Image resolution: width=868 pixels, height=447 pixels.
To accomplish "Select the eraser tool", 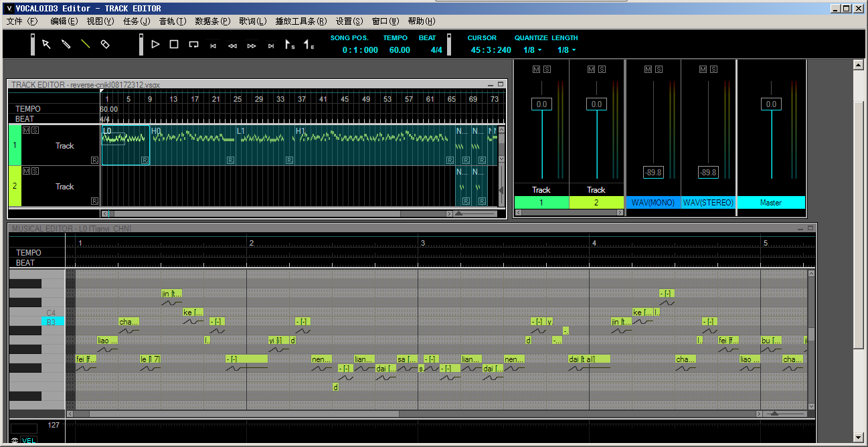I will [x=105, y=44].
